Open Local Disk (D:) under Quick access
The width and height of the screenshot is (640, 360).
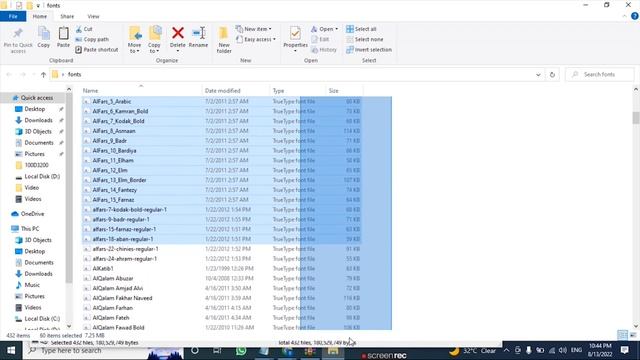click(42, 177)
